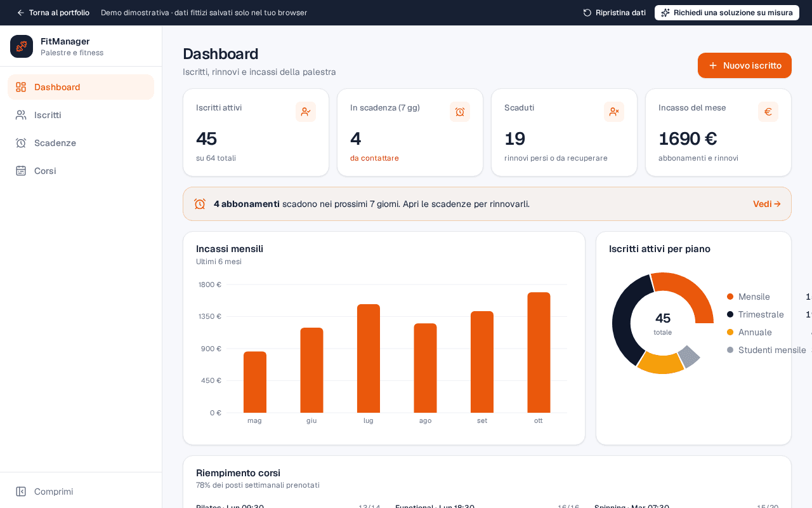812x508 pixels.
Task: Go to the Scadenze section
Action: tap(81, 143)
